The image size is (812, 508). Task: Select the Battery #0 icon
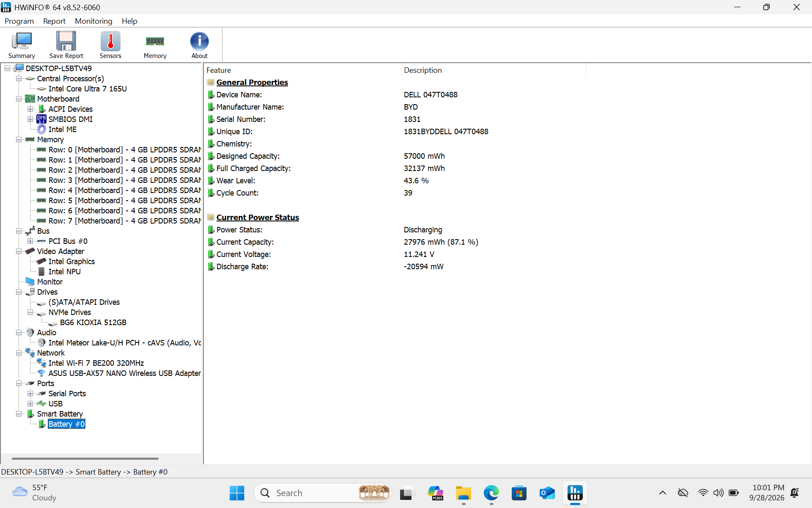click(x=41, y=424)
